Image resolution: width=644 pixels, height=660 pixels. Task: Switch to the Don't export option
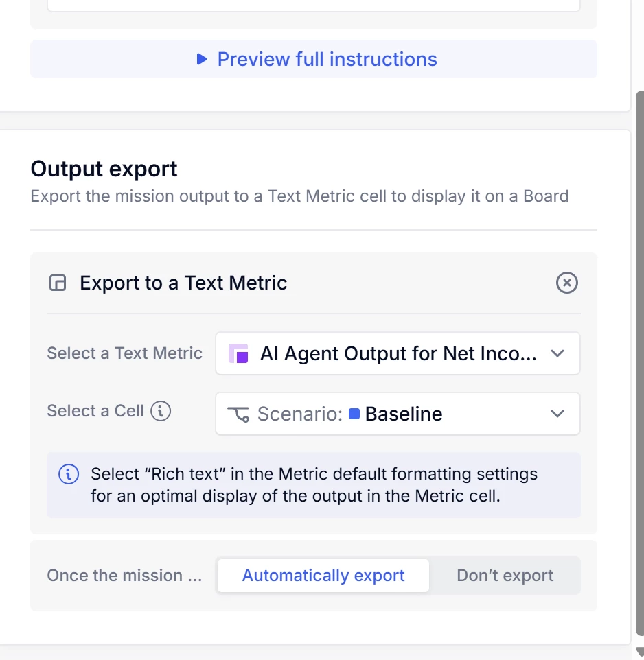pos(505,576)
